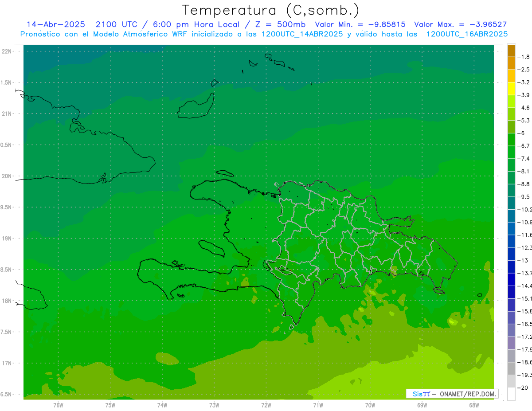Click the '14-Abr-2025' date text

[x=55, y=24]
